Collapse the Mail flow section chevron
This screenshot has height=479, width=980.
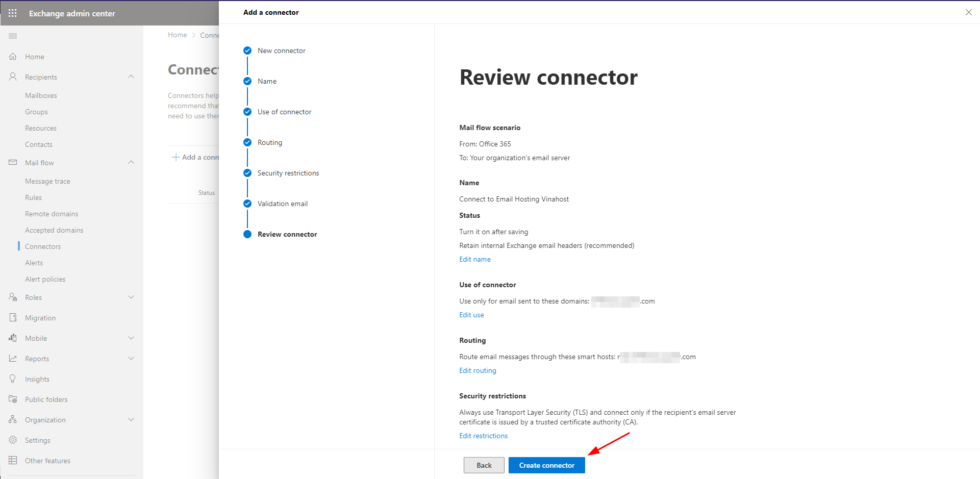coord(131,163)
